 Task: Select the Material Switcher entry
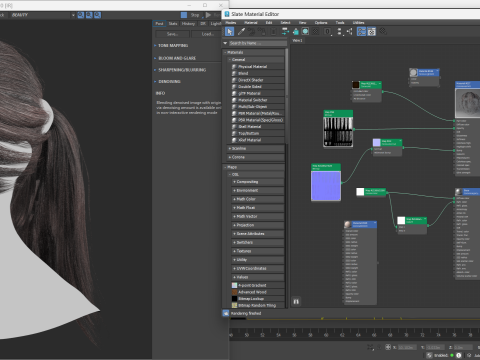tap(257, 100)
